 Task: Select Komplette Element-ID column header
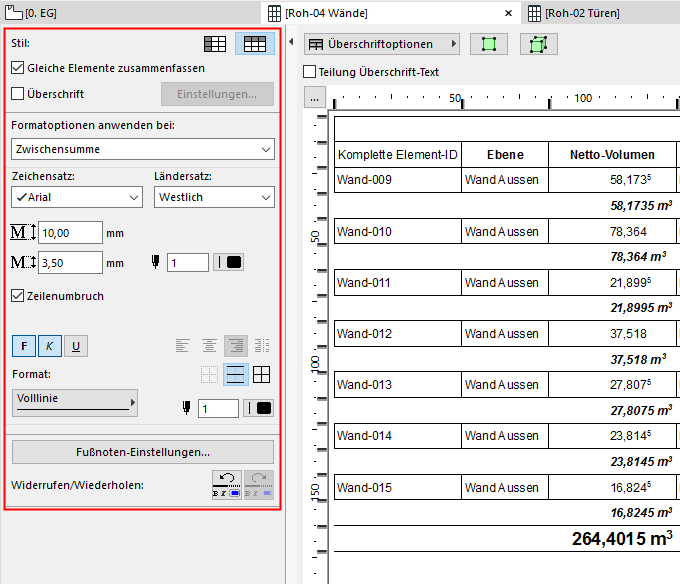(x=398, y=155)
